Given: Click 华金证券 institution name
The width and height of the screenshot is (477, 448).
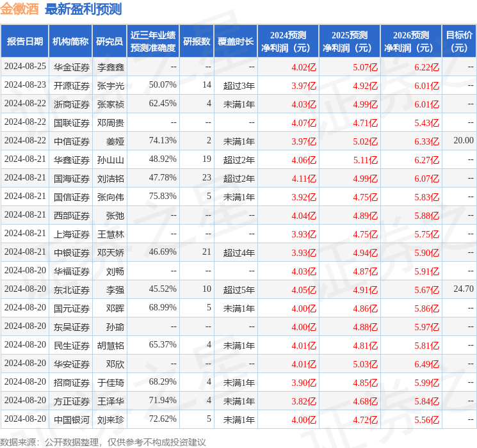Looking at the screenshot, I should pyautogui.click(x=72, y=67).
